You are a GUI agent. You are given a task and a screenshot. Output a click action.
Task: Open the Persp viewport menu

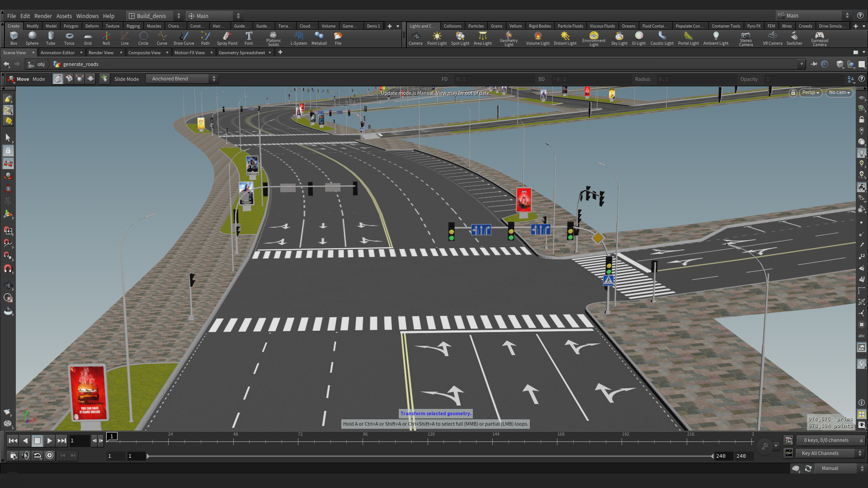tap(810, 92)
